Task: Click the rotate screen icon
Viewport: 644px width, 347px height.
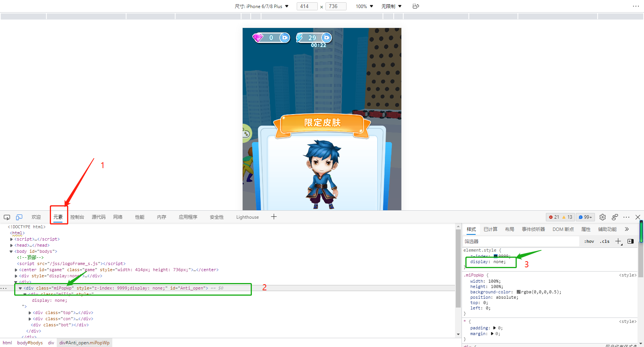Action: pos(416,6)
